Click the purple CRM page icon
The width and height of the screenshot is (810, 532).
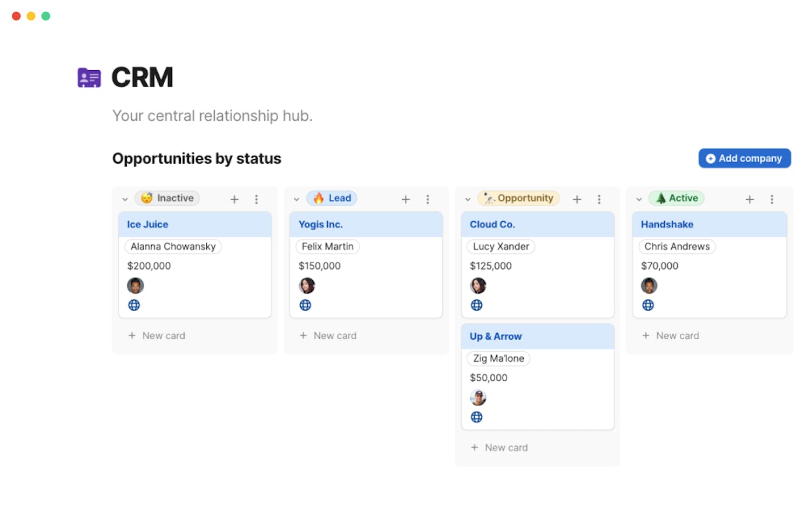89,78
